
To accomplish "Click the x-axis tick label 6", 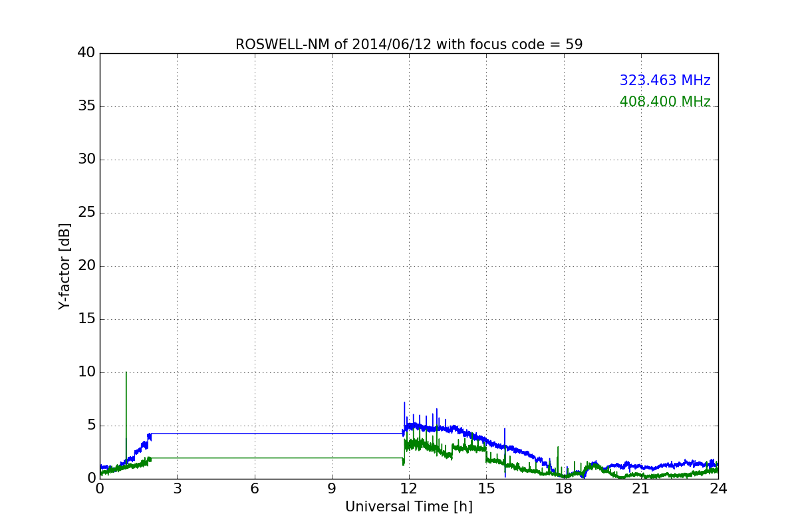I will pyautogui.click(x=255, y=489).
